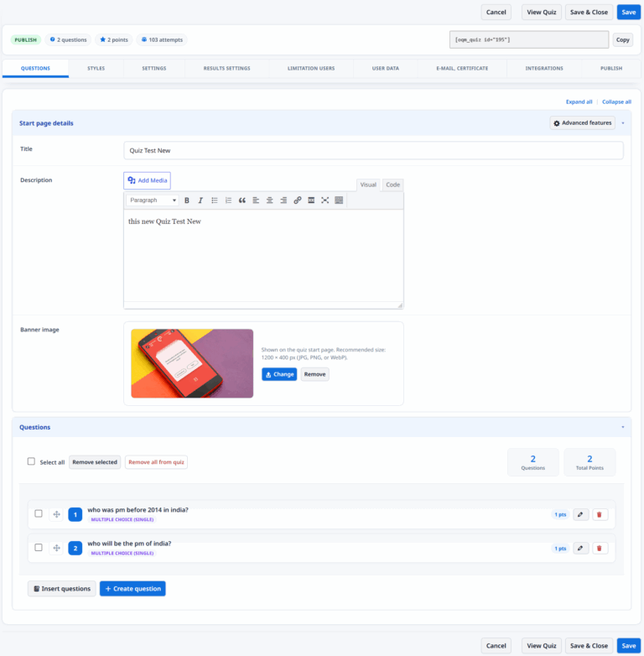The height and width of the screenshot is (656, 644).
Task: Click Remove selected button
Action: (95, 462)
